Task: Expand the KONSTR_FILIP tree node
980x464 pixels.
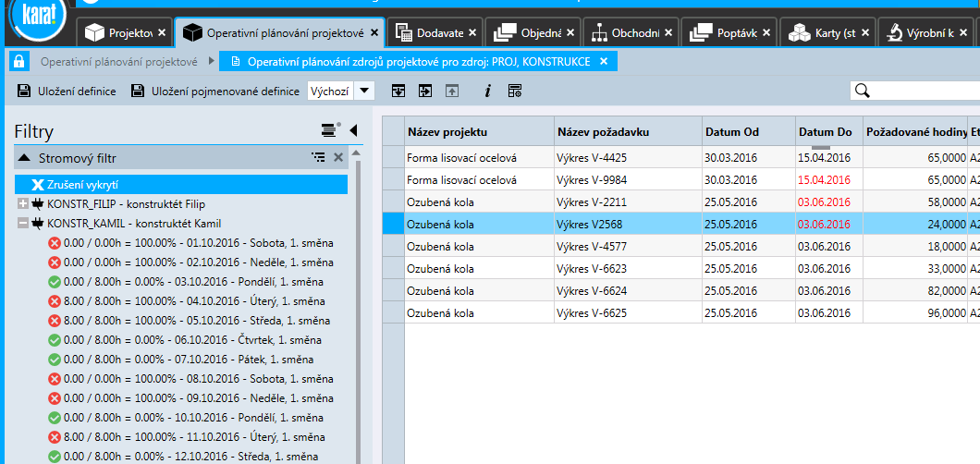Action: pos(23,204)
